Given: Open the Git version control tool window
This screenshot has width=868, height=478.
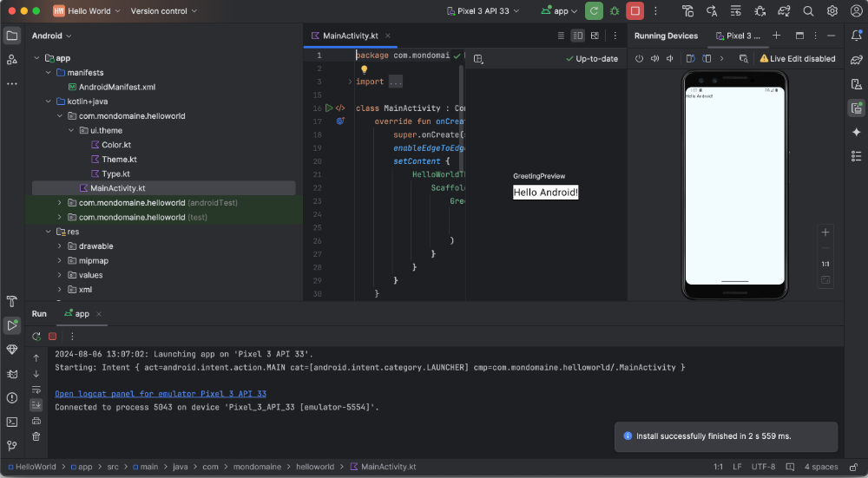Looking at the screenshot, I should tap(11, 446).
